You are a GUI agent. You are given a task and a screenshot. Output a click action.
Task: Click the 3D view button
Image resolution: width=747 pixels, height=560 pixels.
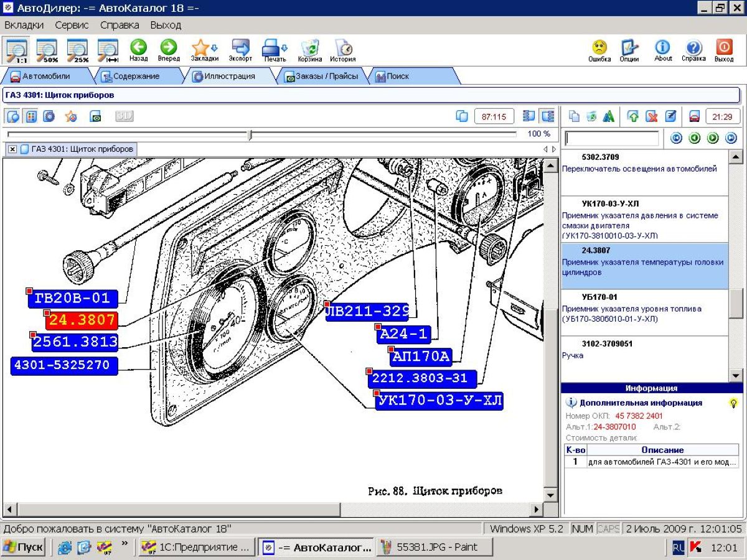[x=125, y=116]
